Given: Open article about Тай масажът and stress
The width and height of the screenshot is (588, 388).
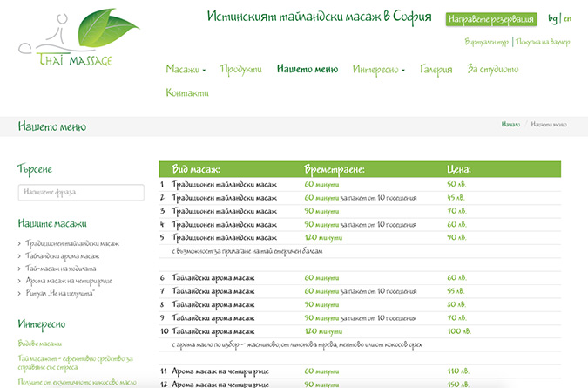Looking at the screenshot, I should (x=76, y=363).
